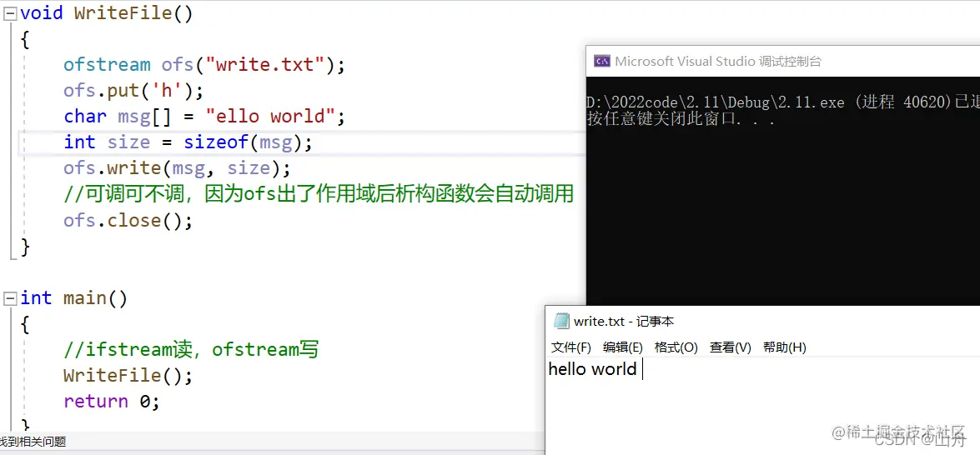Click the void WriteFile() declaration
The image size is (980, 455).
point(106,13)
